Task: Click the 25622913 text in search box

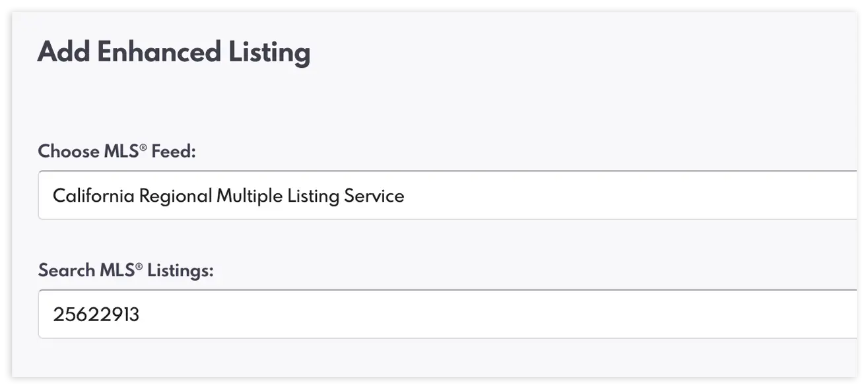Action: tap(96, 314)
